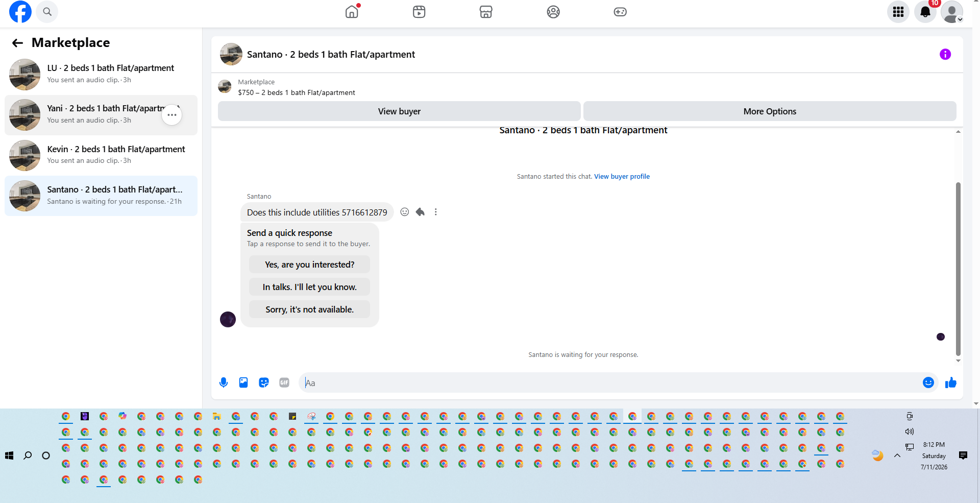980x503 pixels.
Task: Send a thumbs-up like
Action: click(950, 382)
